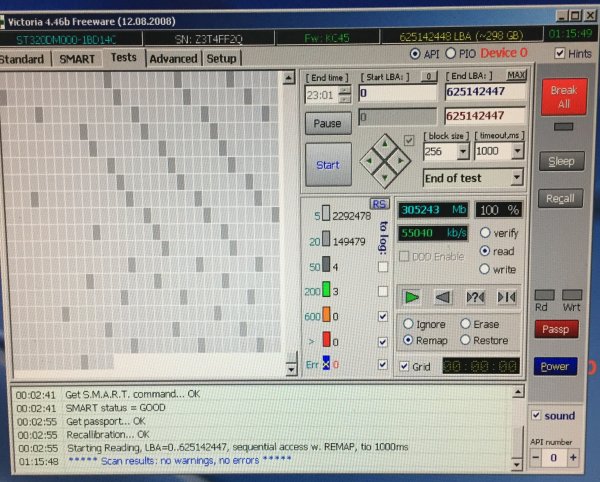Click the Sleep button
This screenshot has height=482, width=600.
pyautogui.click(x=561, y=161)
